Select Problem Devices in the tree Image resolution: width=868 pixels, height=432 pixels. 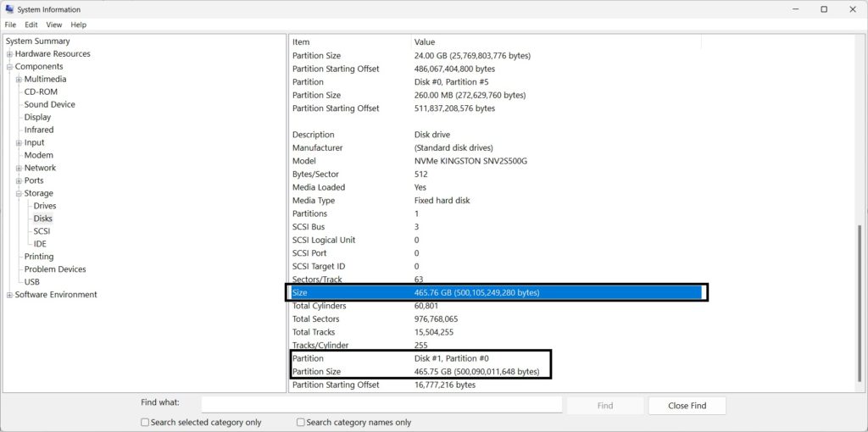pyautogui.click(x=55, y=270)
